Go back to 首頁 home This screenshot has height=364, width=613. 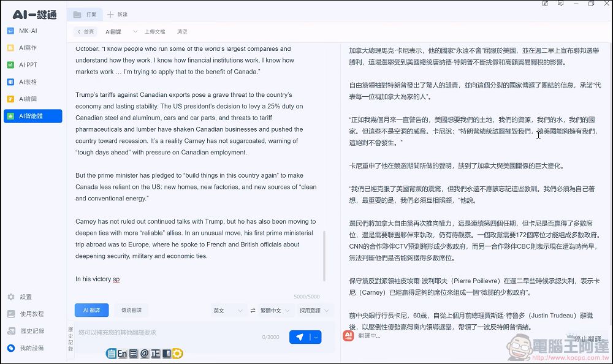[x=85, y=32]
